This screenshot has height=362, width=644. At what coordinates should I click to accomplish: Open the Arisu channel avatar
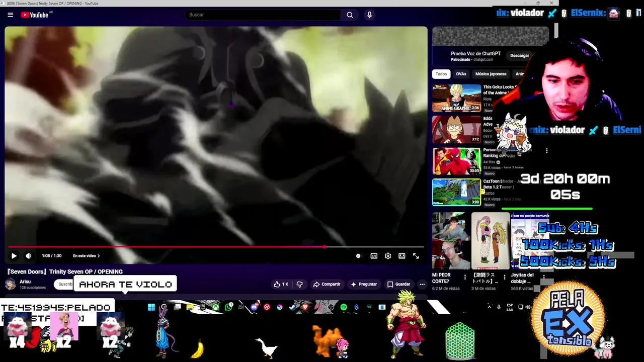coord(10,284)
